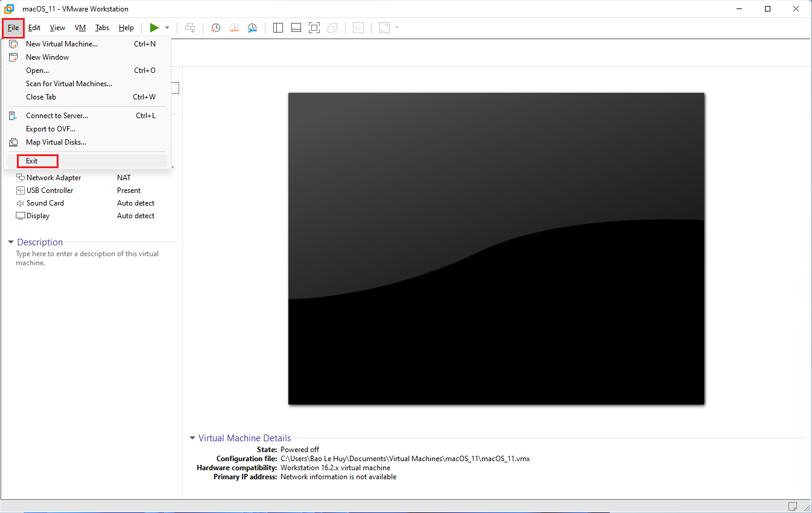Open the Edit menu

coord(34,28)
